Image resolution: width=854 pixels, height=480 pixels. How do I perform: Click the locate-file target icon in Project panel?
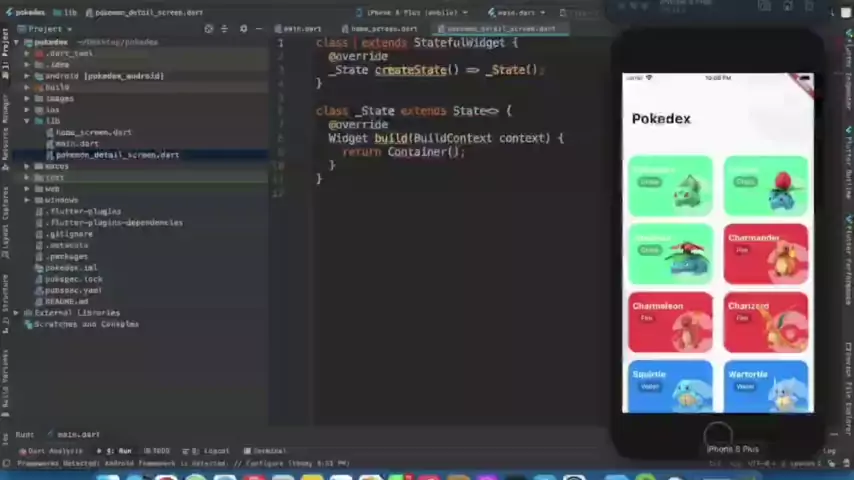pyautogui.click(x=209, y=29)
